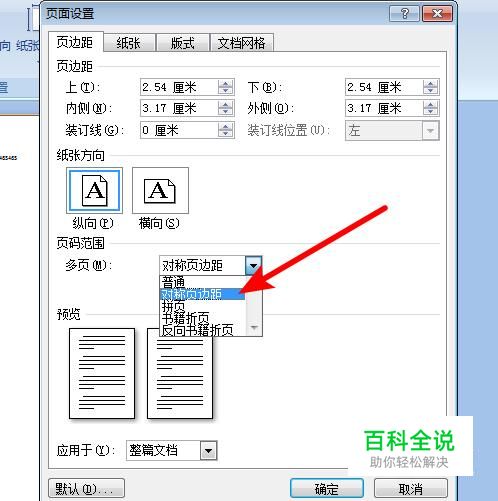The height and width of the screenshot is (501, 498).
Task: Decrease the 装订线 value with down arrow
Action: click(x=226, y=134)
